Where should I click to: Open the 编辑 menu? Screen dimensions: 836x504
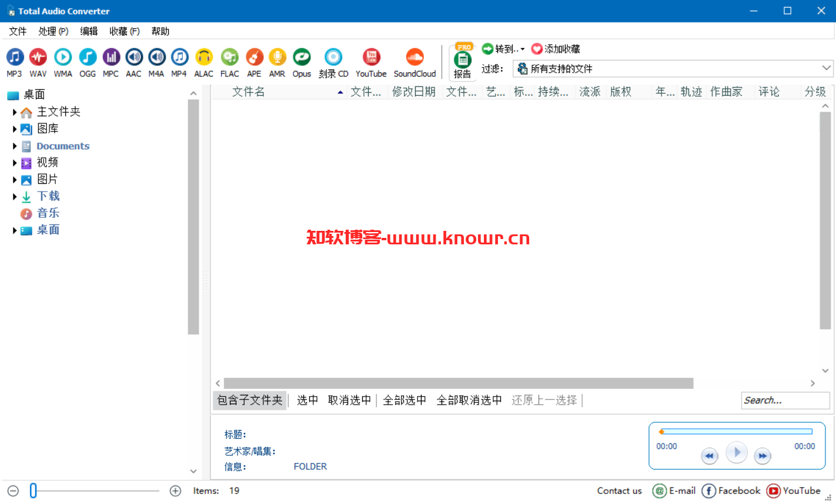pyautogui.click(x=89, y=31)
